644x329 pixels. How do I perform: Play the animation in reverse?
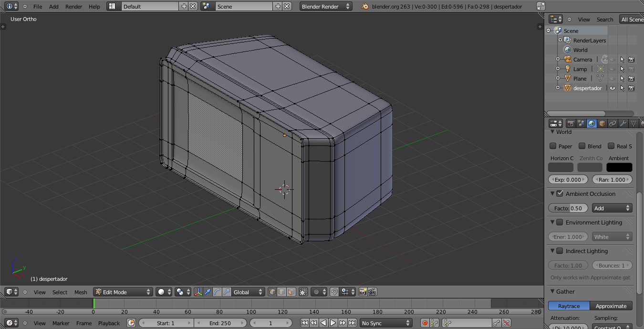(x=323, y=323)
